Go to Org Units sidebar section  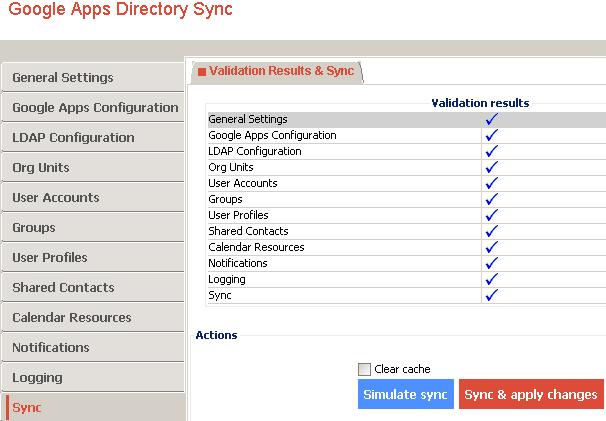point(93,167)
